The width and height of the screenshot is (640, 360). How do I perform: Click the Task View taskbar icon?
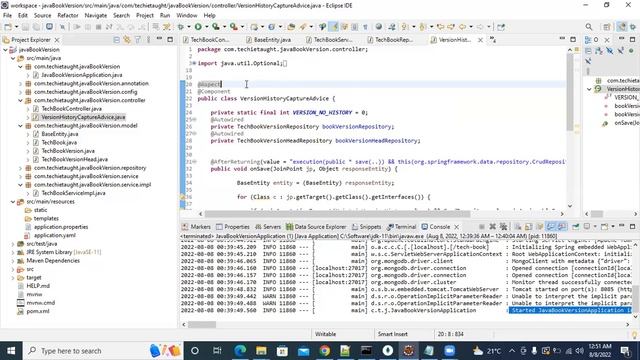tap(217, 351)
